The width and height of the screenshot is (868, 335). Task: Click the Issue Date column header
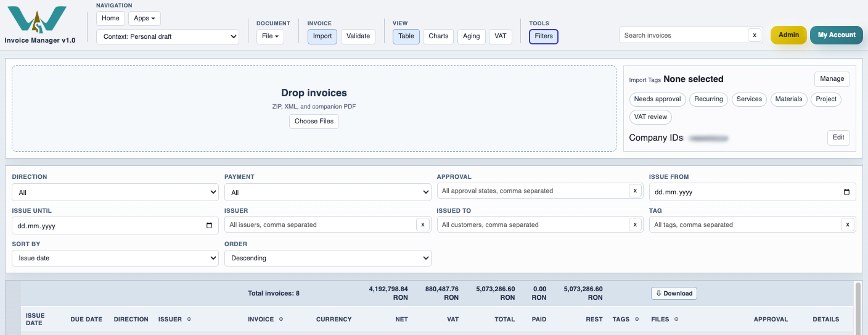point(35,319)
